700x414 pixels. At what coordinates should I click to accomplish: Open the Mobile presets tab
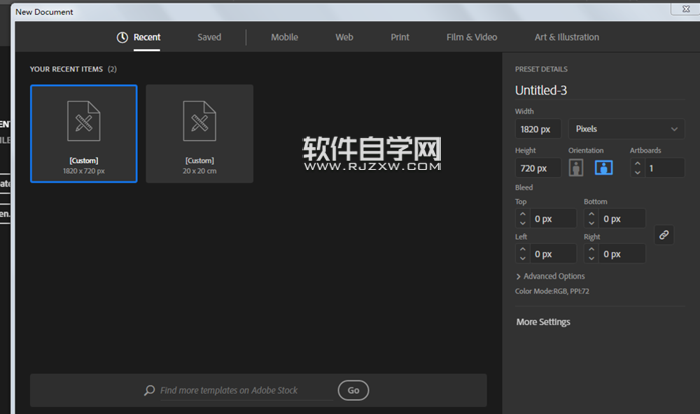(284, 37)
